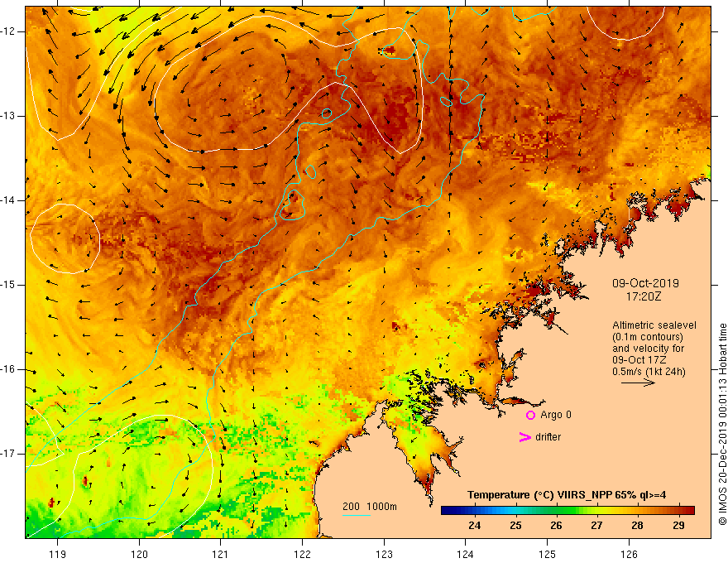Click the '09-Oct 17Z' caption line

point(640,360)
